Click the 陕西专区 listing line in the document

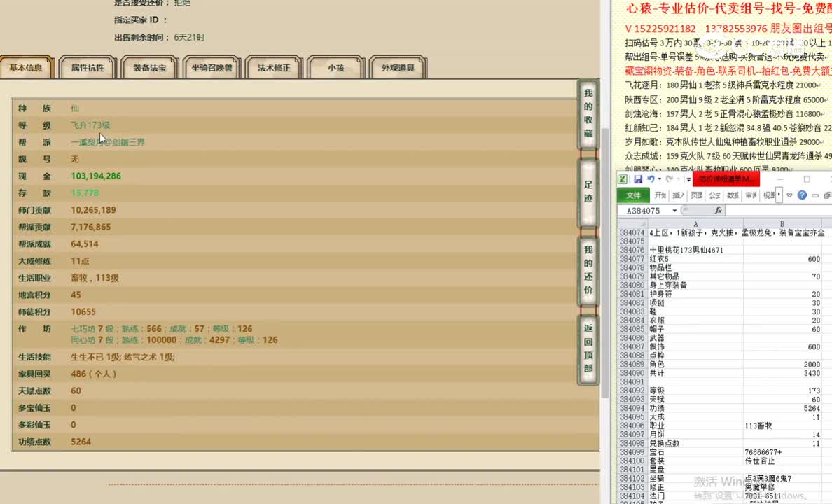coord(726,99)
